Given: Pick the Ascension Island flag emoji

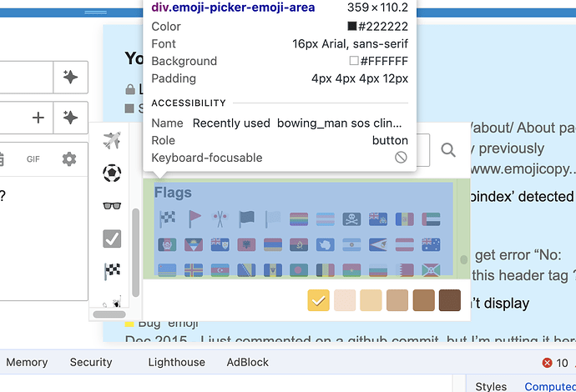Looking at the screenshot, I should (378, 219).
